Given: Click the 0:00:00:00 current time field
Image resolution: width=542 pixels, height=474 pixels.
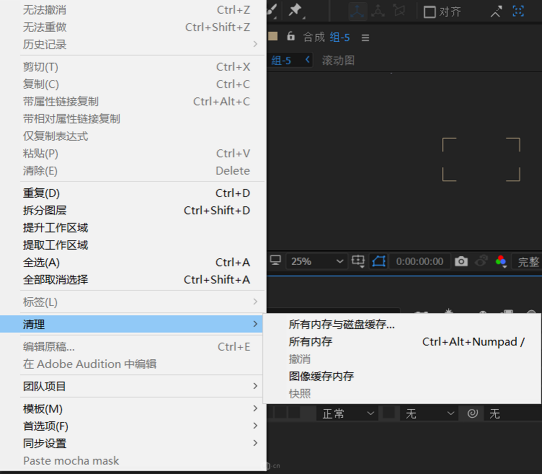Looking at the screenshot, I should coord(420,261).
